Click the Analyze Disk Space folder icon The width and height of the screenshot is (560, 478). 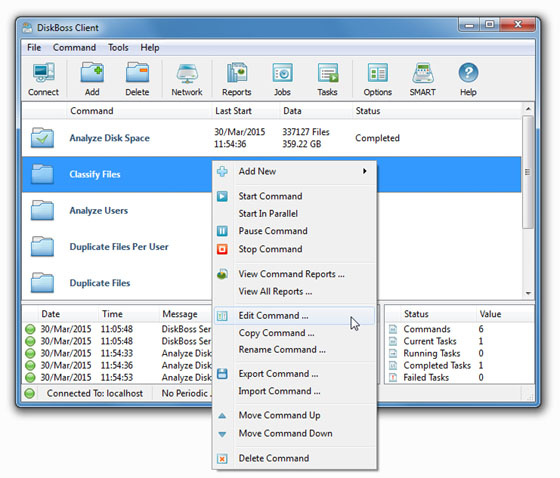coord(42,138)
